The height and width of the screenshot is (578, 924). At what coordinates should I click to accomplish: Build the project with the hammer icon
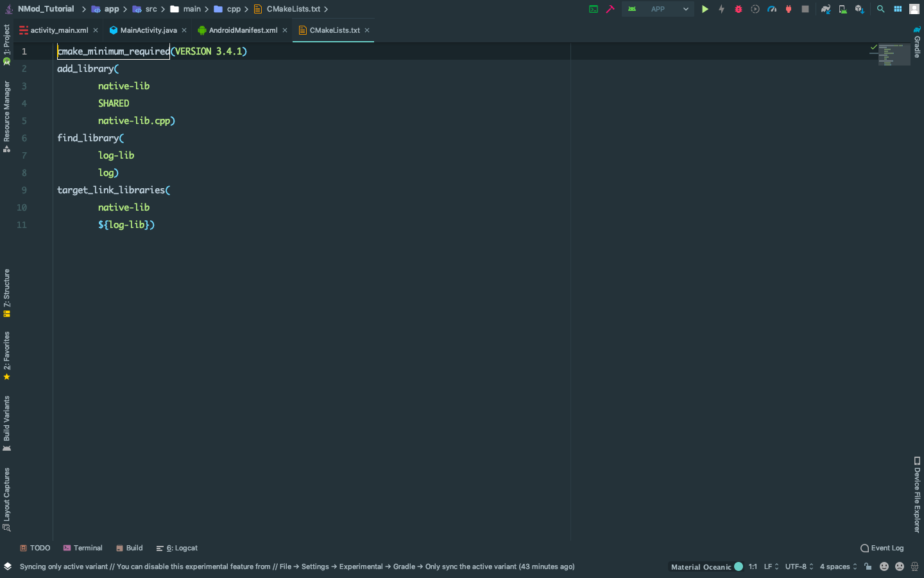610,9
